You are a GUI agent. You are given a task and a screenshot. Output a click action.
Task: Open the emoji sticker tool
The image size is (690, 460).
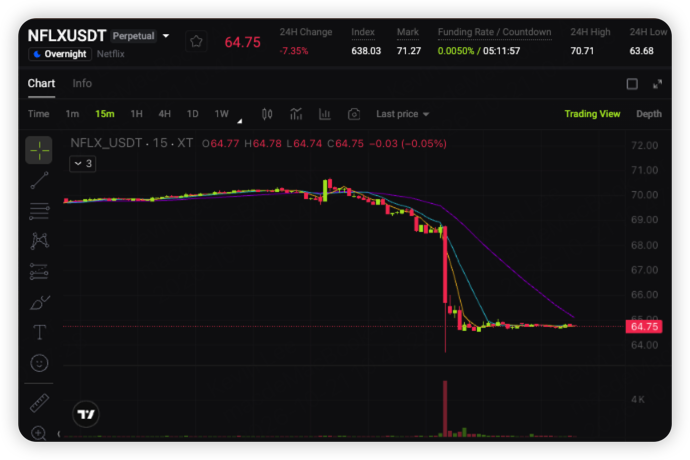click(x=39, y=363)
